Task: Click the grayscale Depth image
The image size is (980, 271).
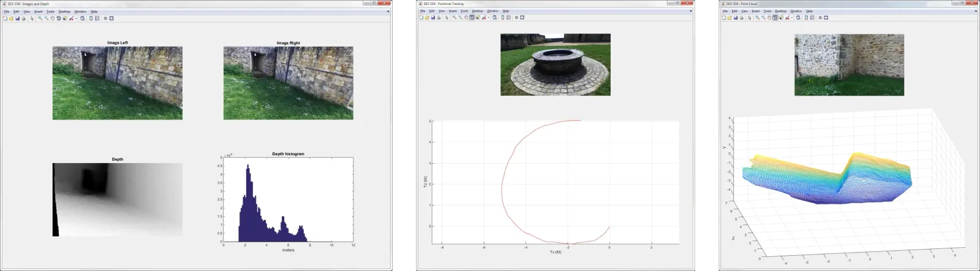Action: (x=117, y=199)
